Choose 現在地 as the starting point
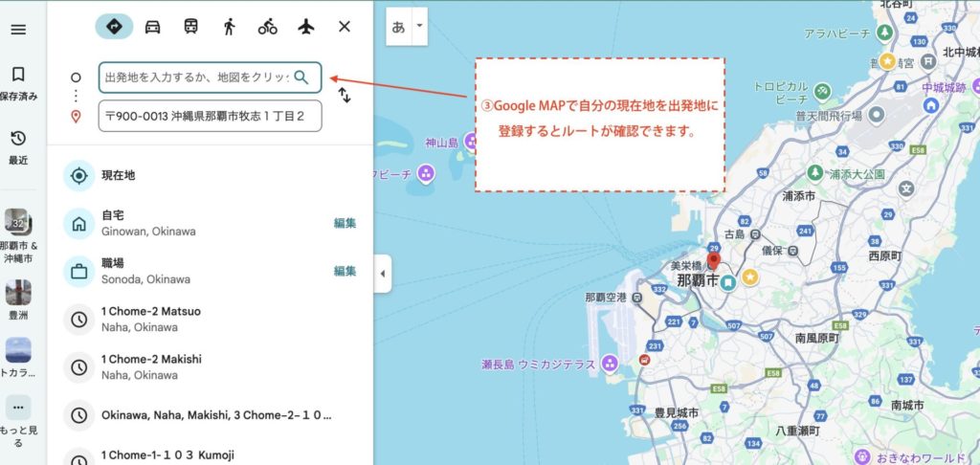Image resolution: width=980 pixels, height=465 pixels. click(119, 176)
